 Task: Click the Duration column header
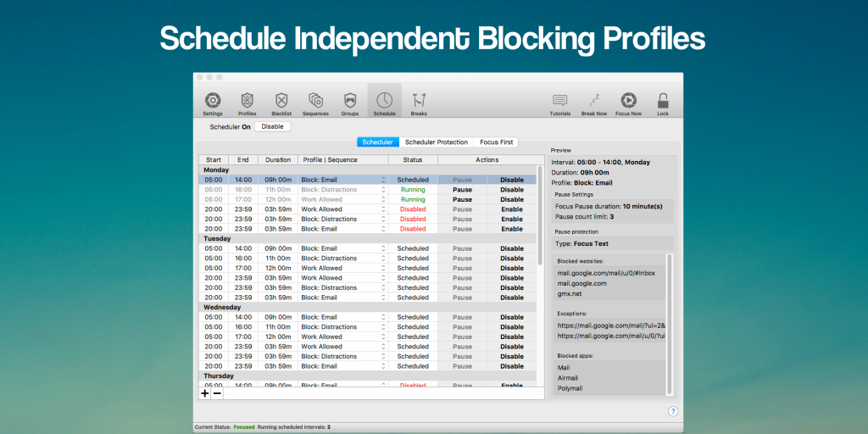pos(278,160)
